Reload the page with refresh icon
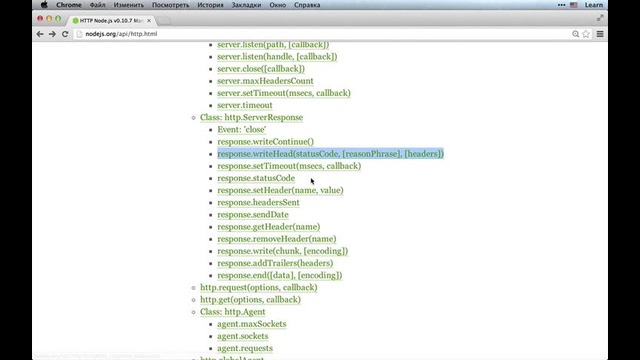 65,34
